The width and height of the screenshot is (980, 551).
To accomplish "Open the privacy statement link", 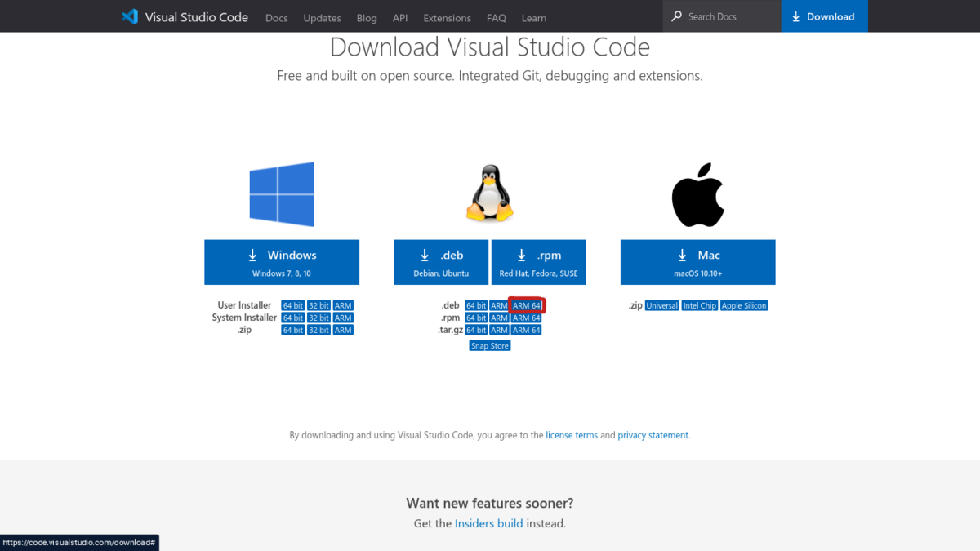I will [653, 436].
